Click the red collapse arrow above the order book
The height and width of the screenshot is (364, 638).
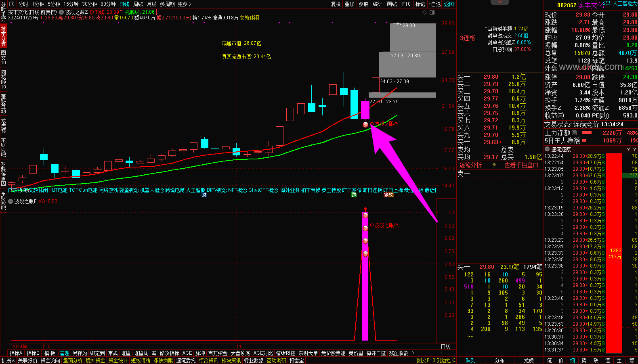(500, 2)
